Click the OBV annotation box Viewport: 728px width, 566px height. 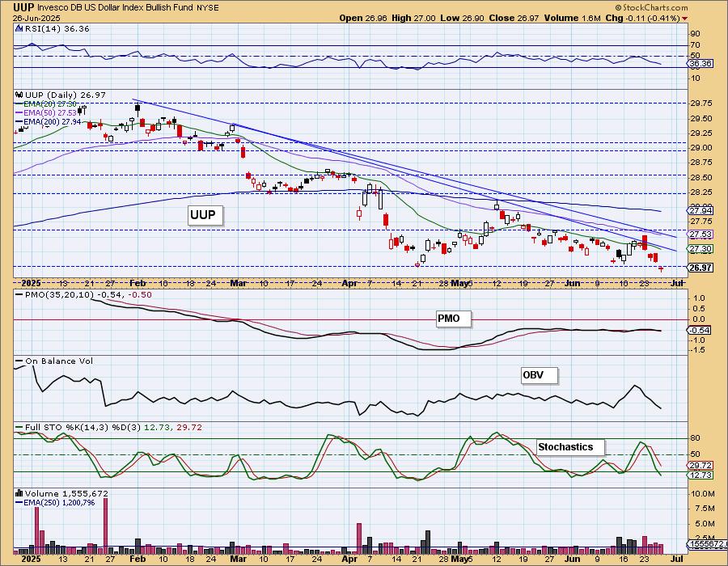point(539,375)
